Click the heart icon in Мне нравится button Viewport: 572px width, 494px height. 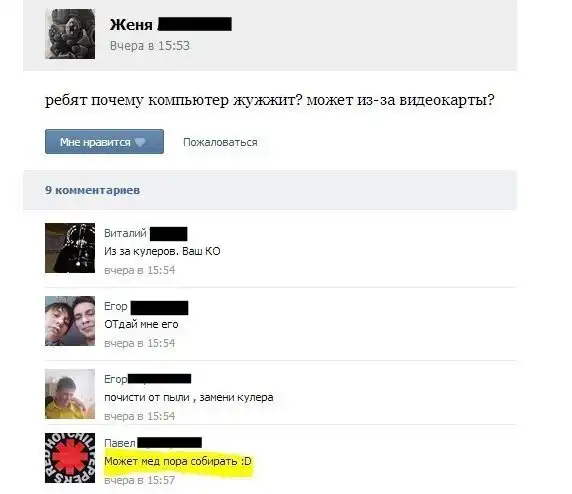140,142
